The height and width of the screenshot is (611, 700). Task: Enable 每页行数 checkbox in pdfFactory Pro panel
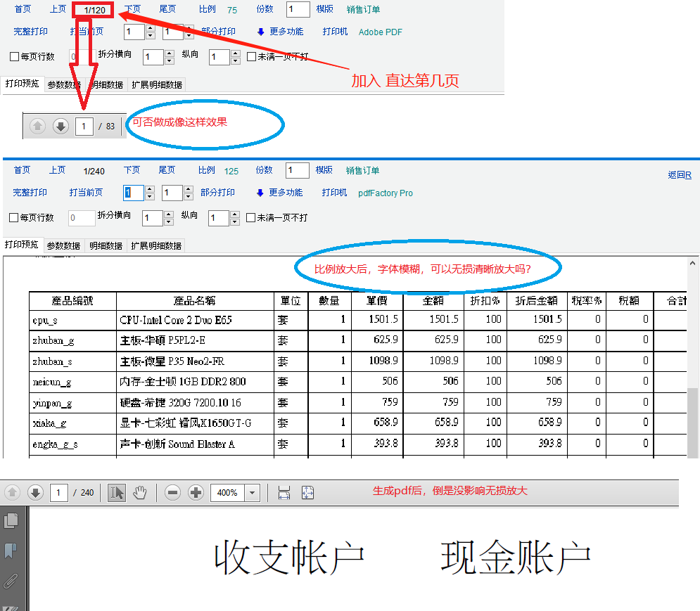coord(14,218)
